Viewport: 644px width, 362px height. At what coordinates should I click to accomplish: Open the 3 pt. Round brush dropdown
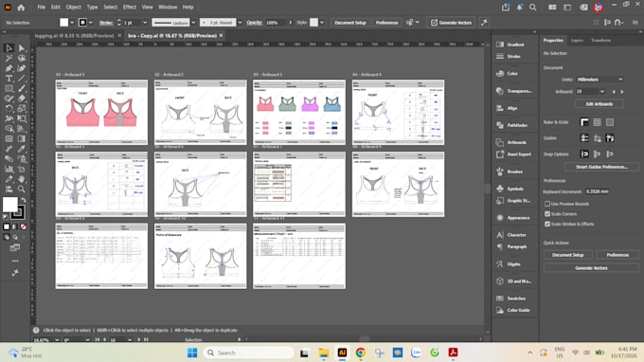[240, 23]
